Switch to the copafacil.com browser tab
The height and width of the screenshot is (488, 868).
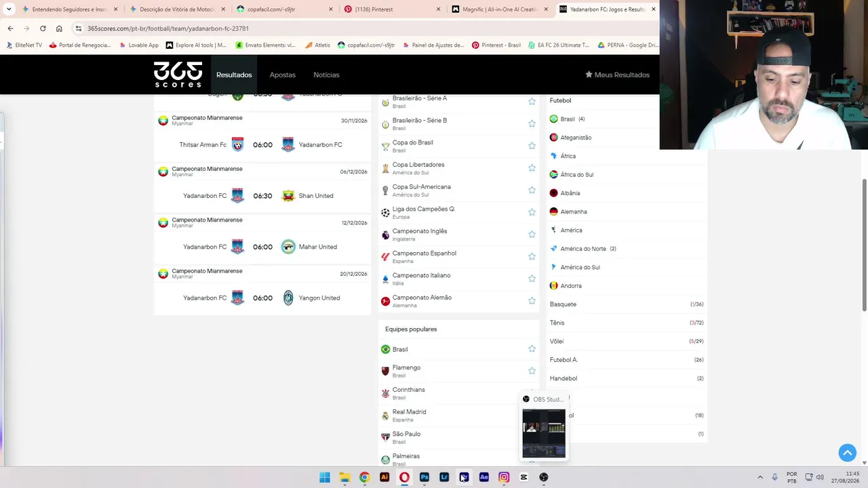pos(283,9)
